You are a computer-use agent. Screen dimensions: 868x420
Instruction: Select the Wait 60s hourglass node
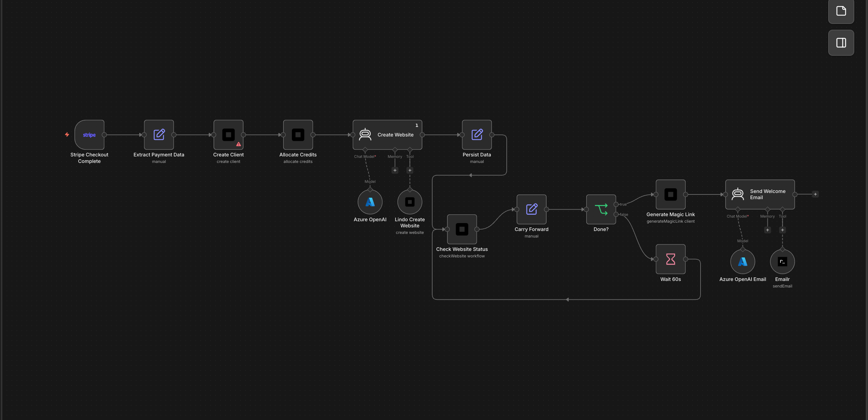pyautogui.click(x=671, y=259)
